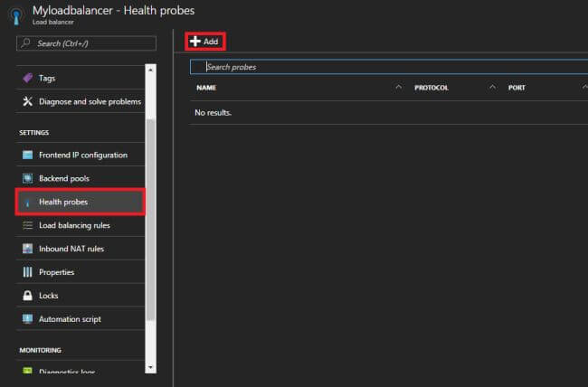
Task: Click the Frontend IP configuration icon
Action: click(x=28, y=155)
